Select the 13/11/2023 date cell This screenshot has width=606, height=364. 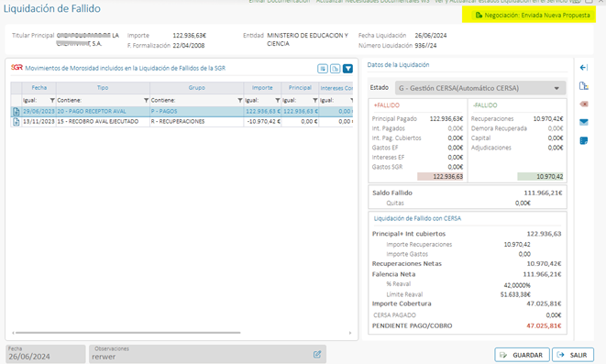39,121
